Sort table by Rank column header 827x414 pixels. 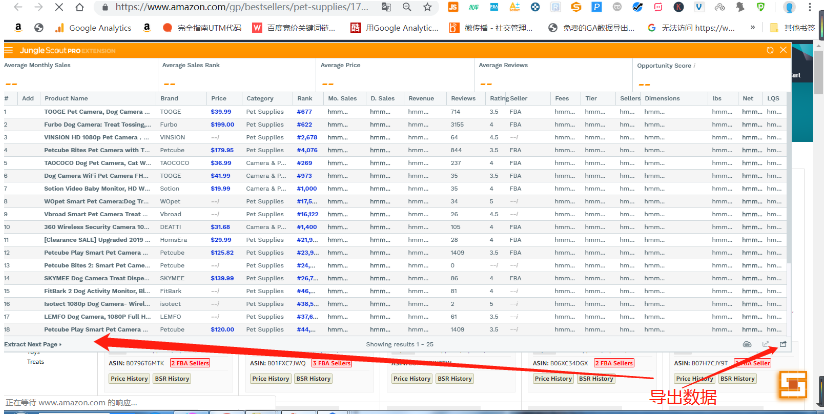(x=304, y=99)
